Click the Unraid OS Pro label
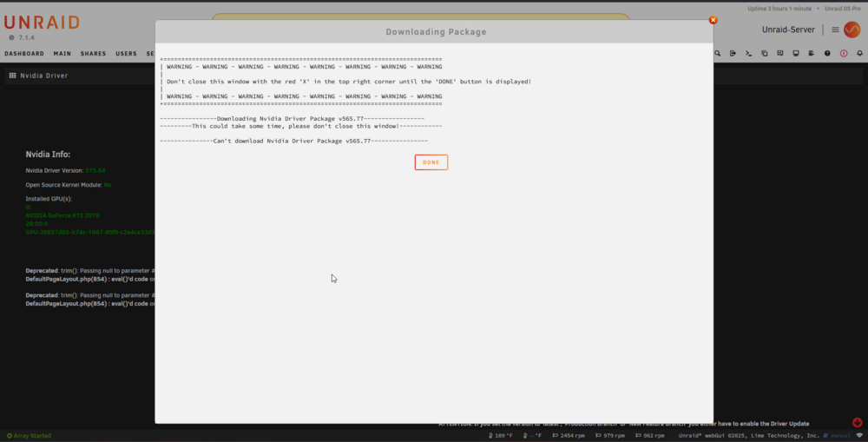This screenshot has height=442, width=868. [x=843, y=9]
